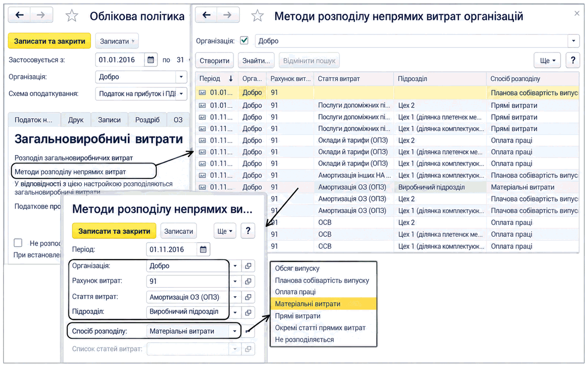Close the Методи розподілу list window
Image resolution: width=588 pixels, height=367 pixels.
point(577,13)
